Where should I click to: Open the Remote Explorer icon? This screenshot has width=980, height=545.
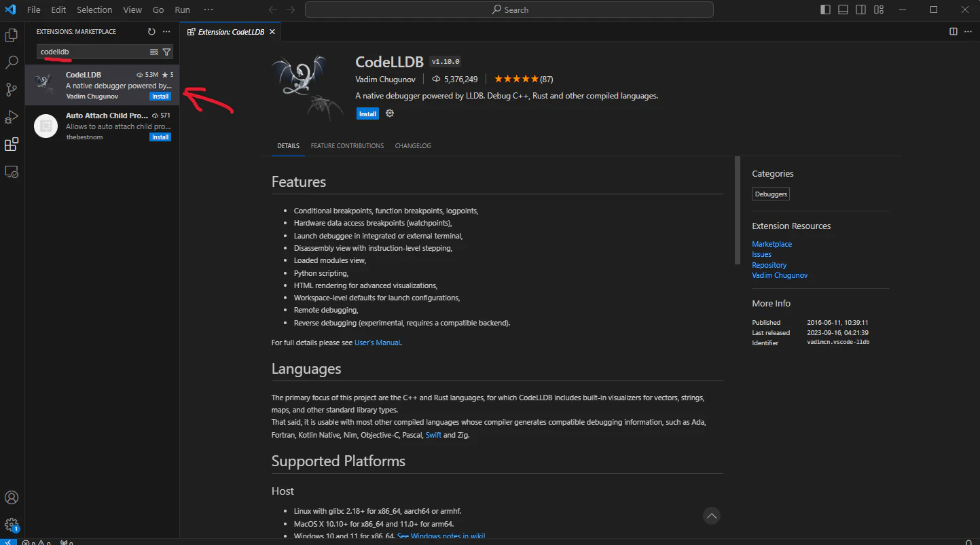(12, 172)
